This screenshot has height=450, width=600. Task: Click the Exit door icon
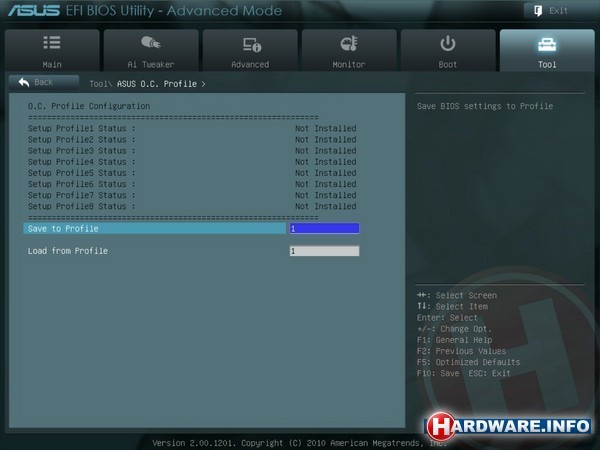pyautogui.click(x=538, y=11)
